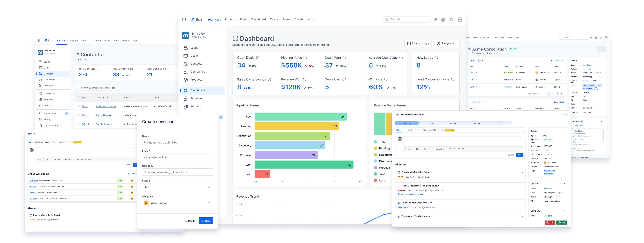Open the Status dropdown in Create new Lead

tap(178, 187)
